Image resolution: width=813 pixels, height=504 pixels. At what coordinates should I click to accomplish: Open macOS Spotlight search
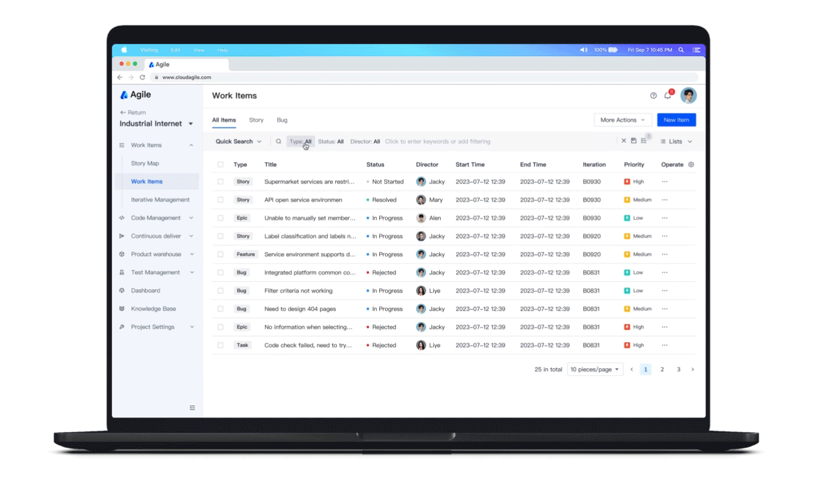pos(681,50)
